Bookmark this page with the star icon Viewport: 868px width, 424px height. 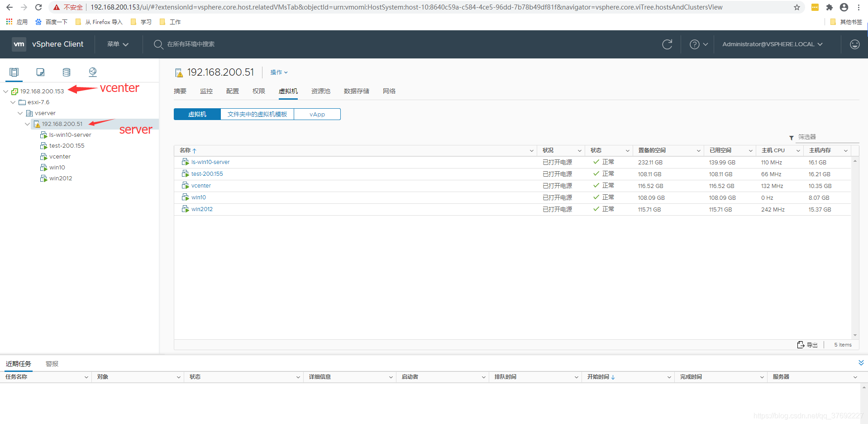[797, 7]
